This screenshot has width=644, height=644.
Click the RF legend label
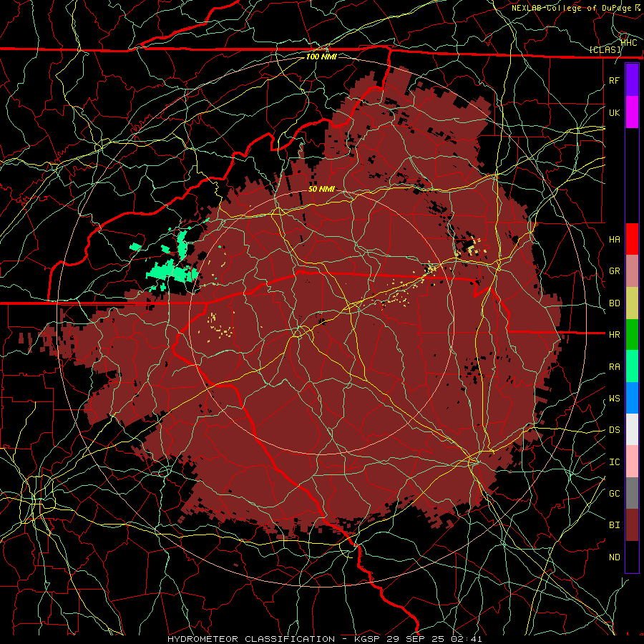(615, 80)
